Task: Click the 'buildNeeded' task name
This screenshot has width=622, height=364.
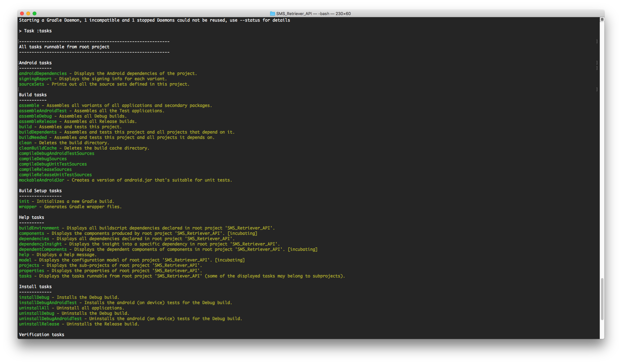Action: (33, 137)
